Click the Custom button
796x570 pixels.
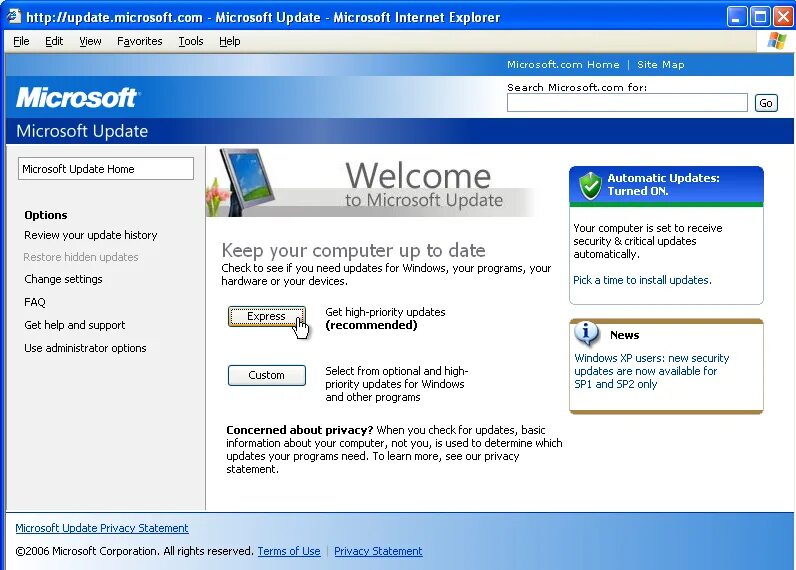267,375
